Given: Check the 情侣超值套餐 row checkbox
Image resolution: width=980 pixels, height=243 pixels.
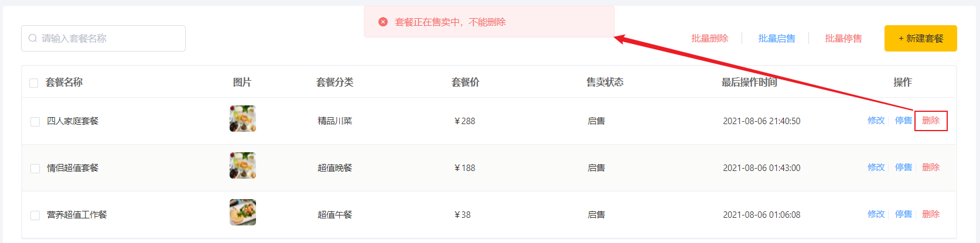Looking at the screenshot, I should click(x=35, y=169).
